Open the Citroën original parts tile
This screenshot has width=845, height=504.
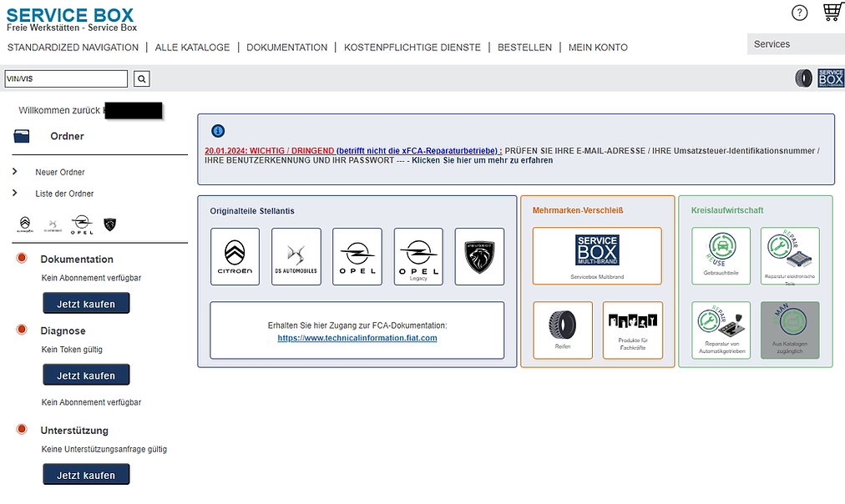[235, 256]
